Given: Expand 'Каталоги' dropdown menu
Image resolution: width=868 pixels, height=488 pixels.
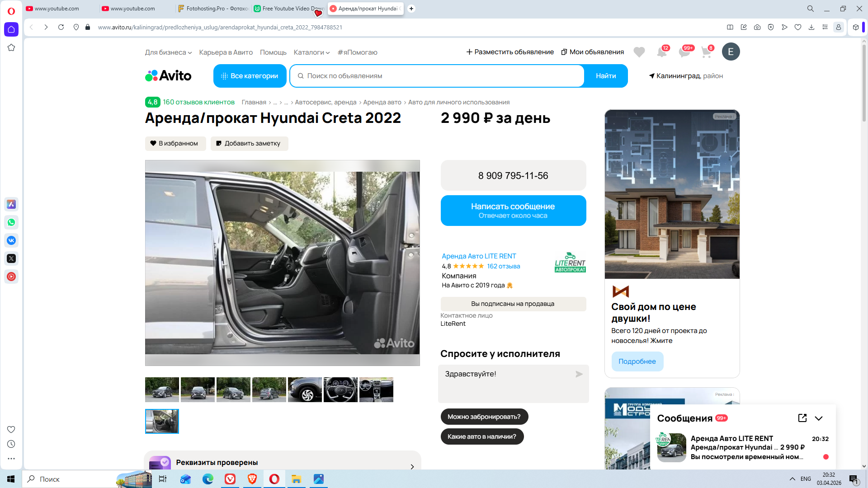Looking at the screenshot, I should tap(311, 52).
